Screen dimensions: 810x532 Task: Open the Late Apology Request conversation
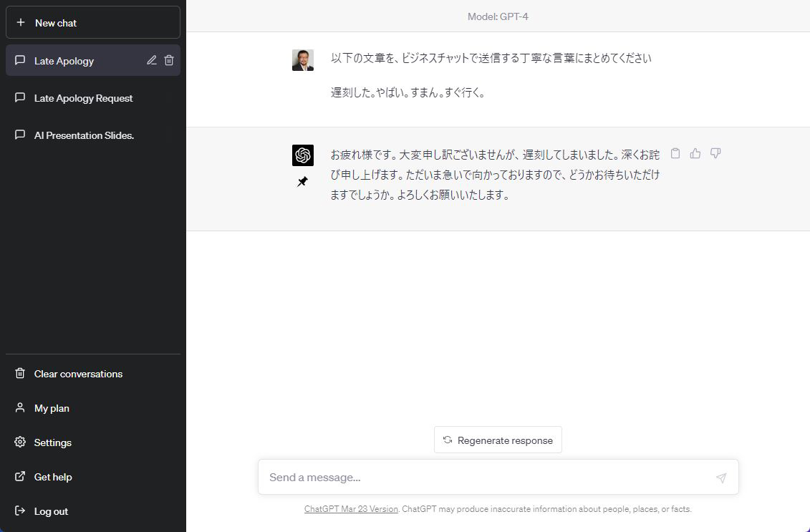tap(84, 98)
